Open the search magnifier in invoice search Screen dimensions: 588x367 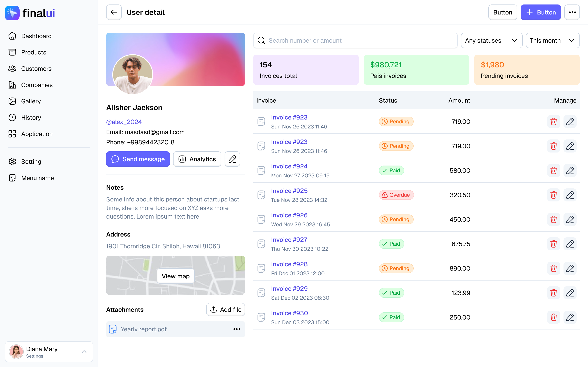[x=261, y=40]
